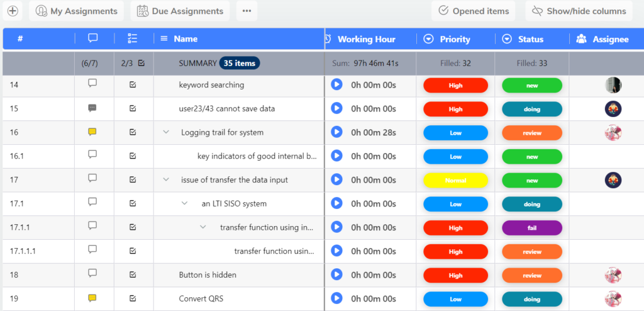Toggle the checklist checkbox on row 14

pyautogui.click(x=133, y=84)
